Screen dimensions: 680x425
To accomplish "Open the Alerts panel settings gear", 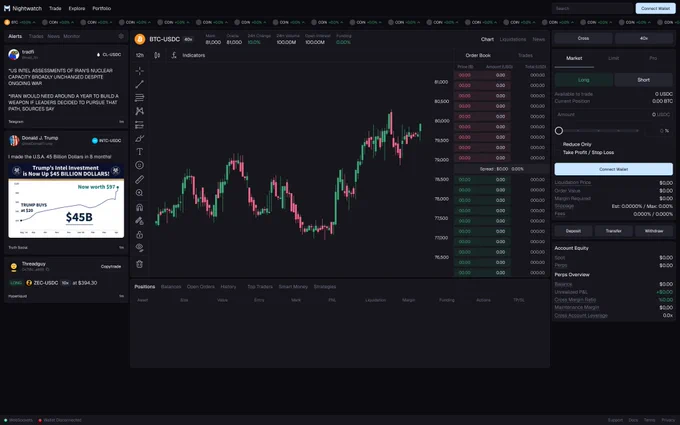I will (121, 36).
